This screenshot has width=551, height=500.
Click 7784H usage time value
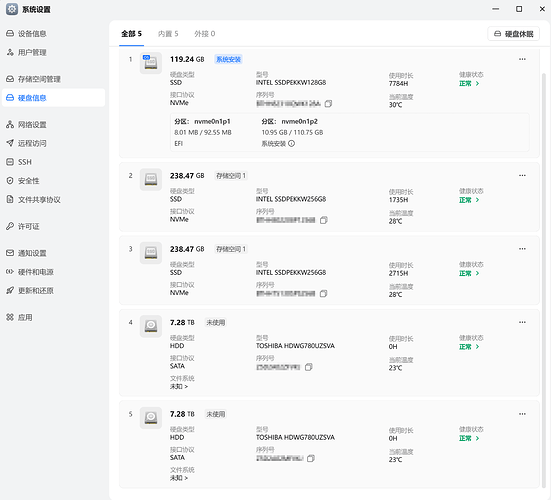click(x=398, y=84)
